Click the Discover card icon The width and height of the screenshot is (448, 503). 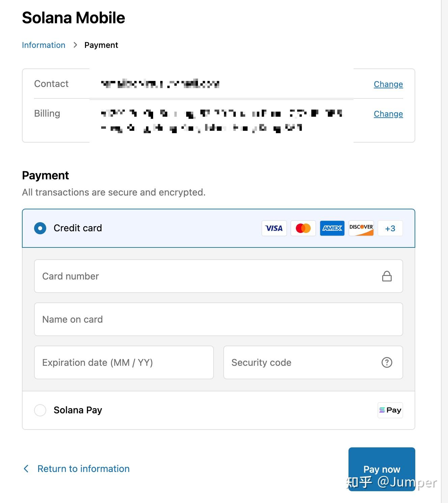tap(361, 228)
